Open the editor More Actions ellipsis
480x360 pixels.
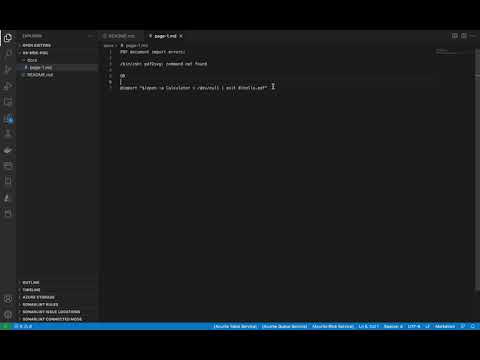tap(473, 36)
